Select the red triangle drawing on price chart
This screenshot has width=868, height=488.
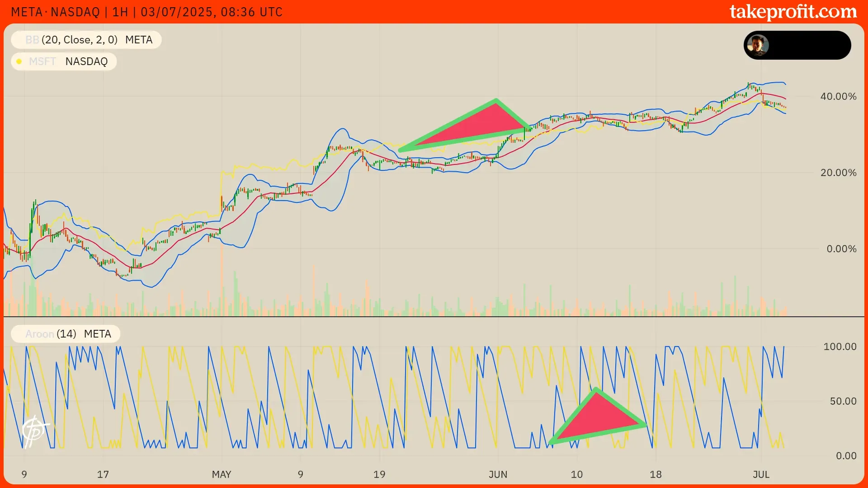(x=479, y=125)
